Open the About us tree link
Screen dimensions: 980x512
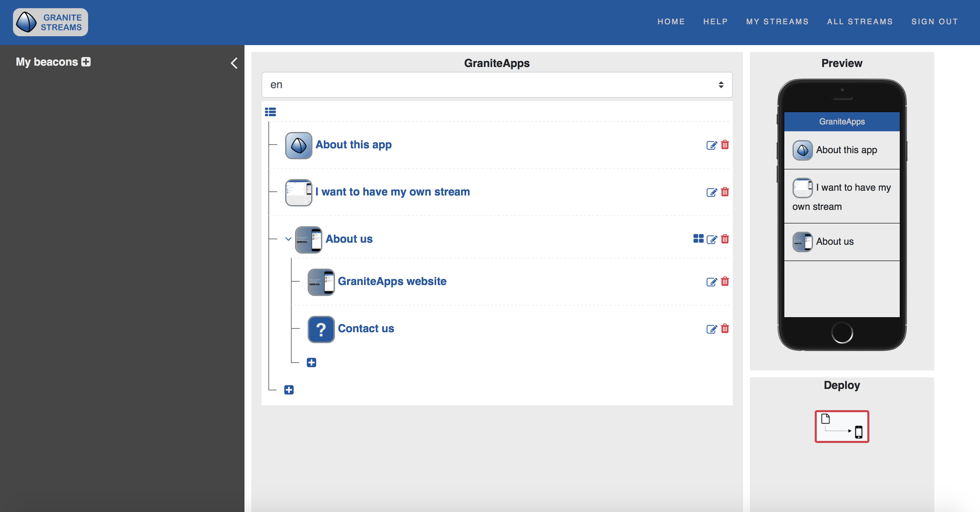[x=349, y=239]
